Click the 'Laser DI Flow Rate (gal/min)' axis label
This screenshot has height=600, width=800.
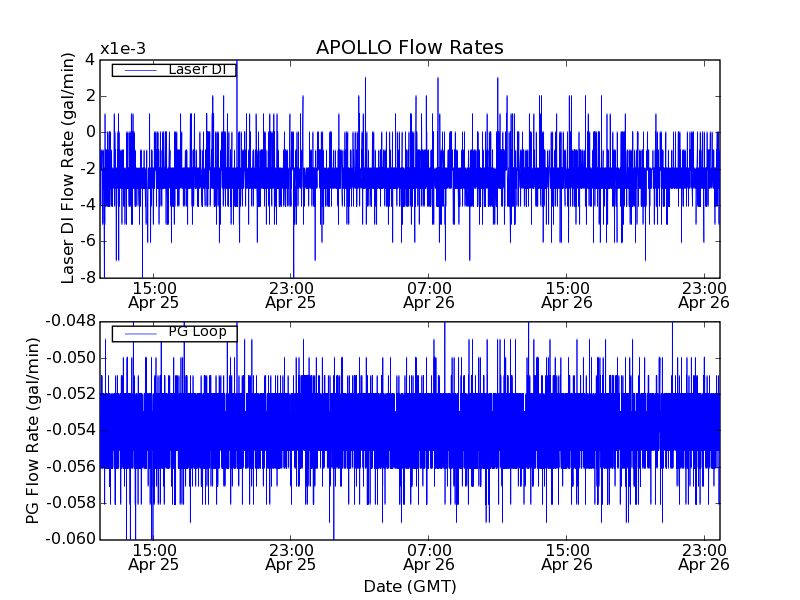68,168
